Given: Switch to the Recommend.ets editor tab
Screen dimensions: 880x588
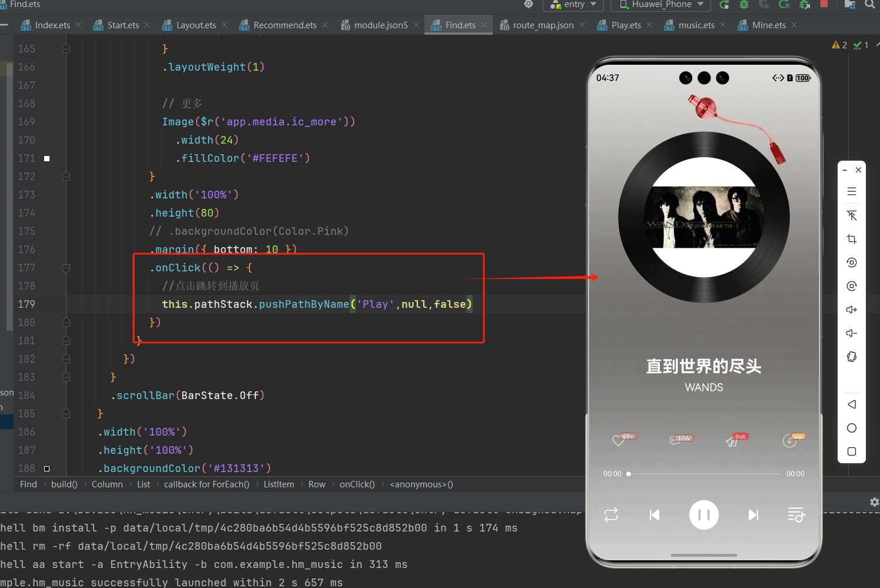Looking at the screenshot, I should point(284,25).
